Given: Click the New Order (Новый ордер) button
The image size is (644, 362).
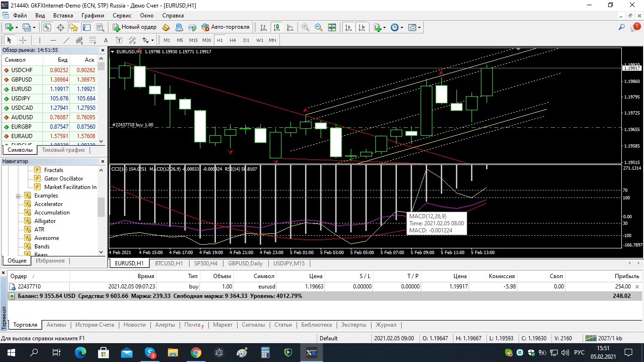Looking at the screenshot, I should click(135, 27).
